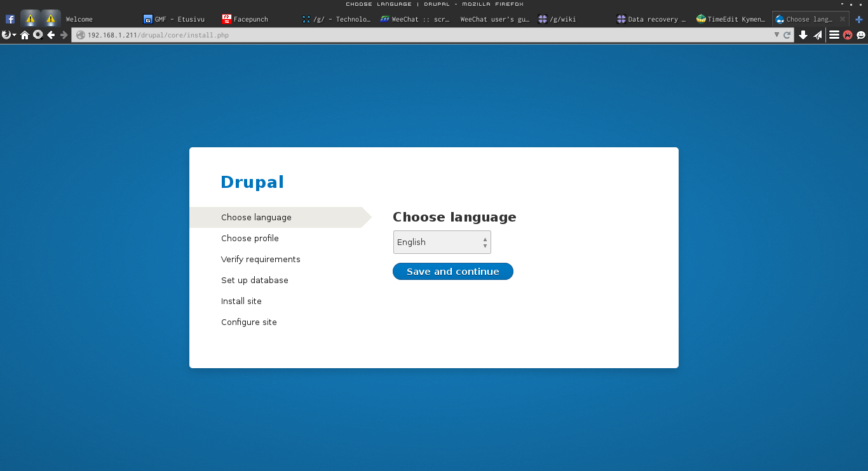Open the URL history dropdown arrow
This screenshot has height=471, width=868.
tap(776, 36)
